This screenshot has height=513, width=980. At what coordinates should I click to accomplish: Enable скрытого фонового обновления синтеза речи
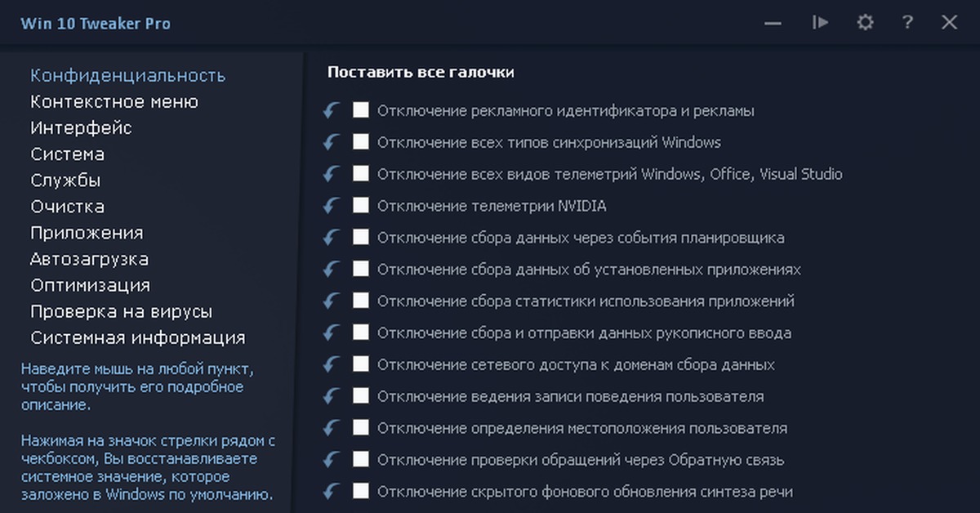click(361, 492)
